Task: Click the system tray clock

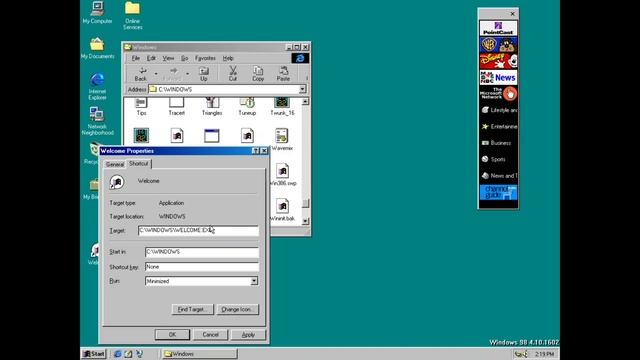Action: pyautogui.click(x=544, y=354)
